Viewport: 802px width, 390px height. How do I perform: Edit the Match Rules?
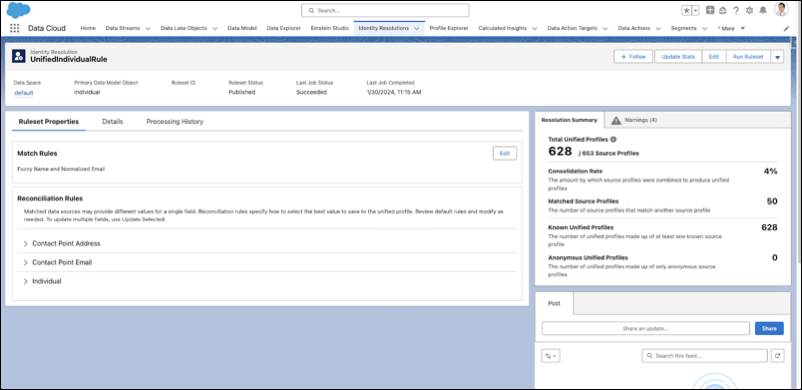coord(504,153)
